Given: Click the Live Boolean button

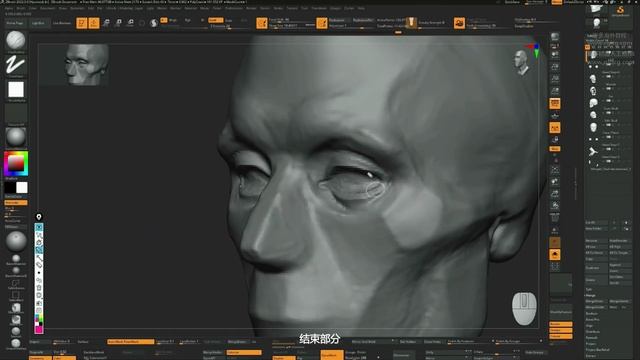Looking at the screenshot, I should [x=62, y=23].
